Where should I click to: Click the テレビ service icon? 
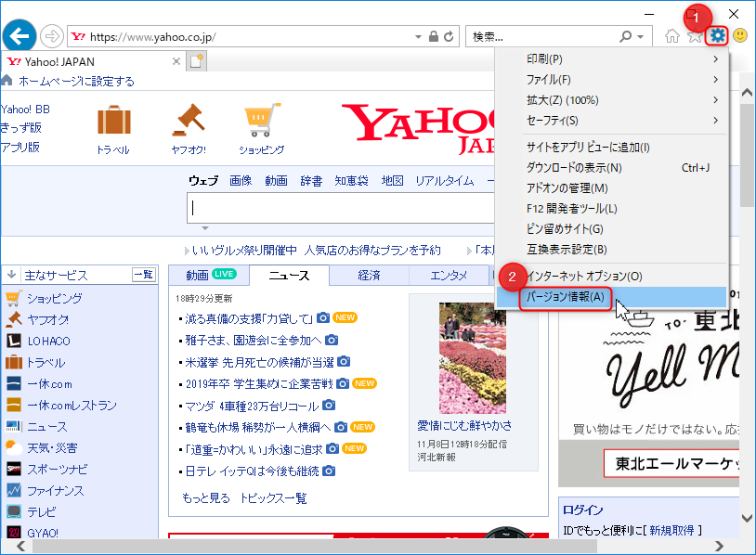[x=14, y=511]
